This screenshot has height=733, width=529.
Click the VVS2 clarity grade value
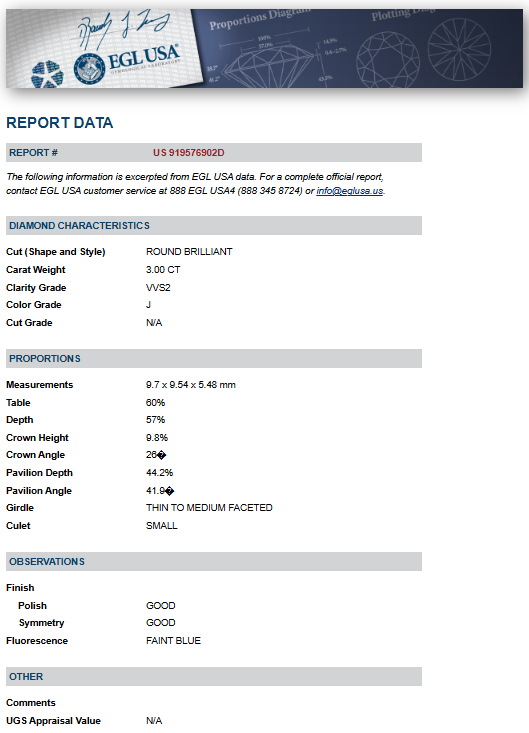coord(158,287)
